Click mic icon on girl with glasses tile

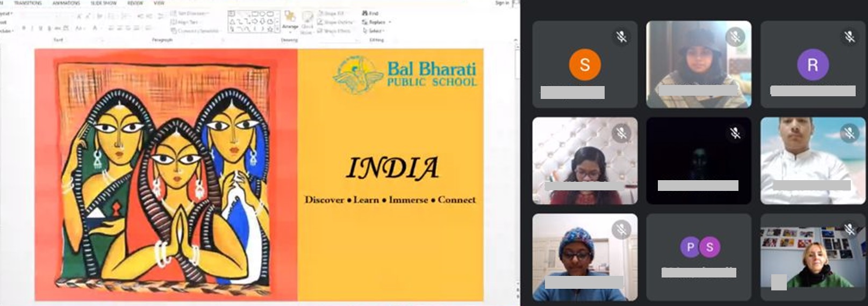pos(621,133)
